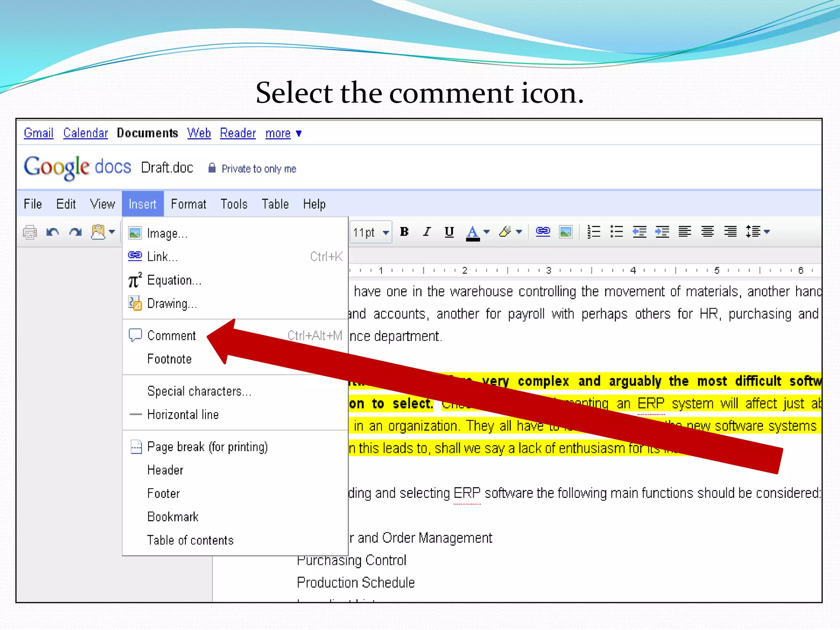Click the Undo arrow icon
Image resolution: width=840 pixels, height=630 pixels.
52,232
